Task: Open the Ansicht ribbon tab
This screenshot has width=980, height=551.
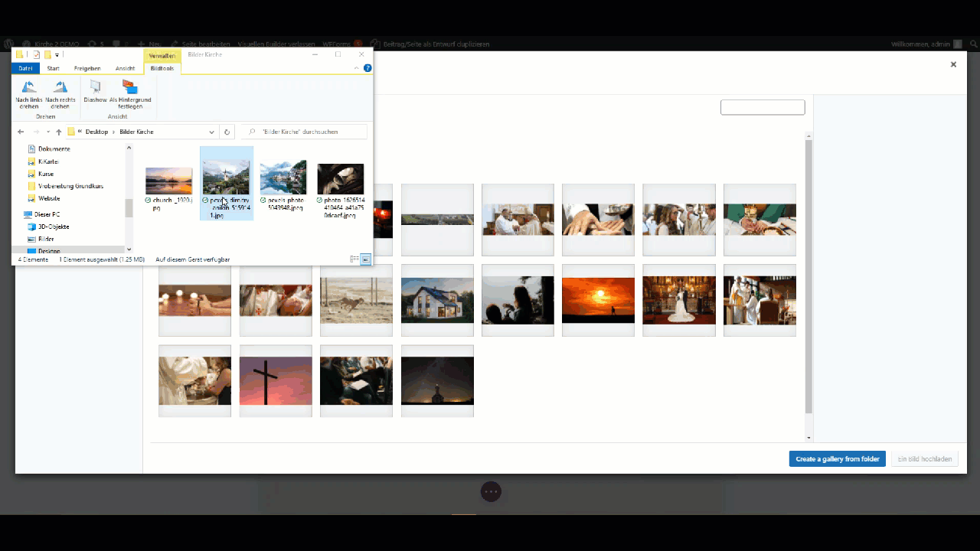Action: (x=125, y=68)
